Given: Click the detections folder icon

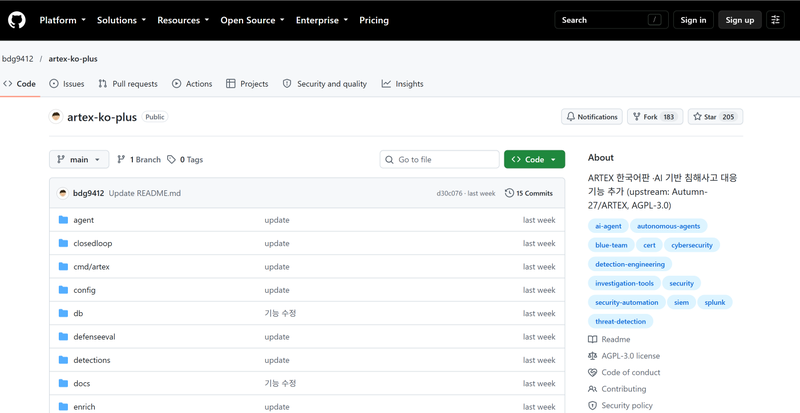Looking at the screenshot, I should click(x=63, y=360).
